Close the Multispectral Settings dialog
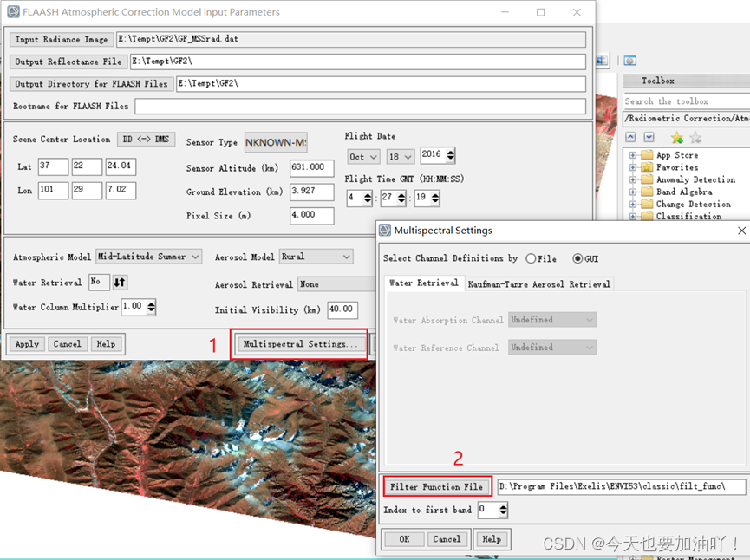 click(x=742, y=231)
